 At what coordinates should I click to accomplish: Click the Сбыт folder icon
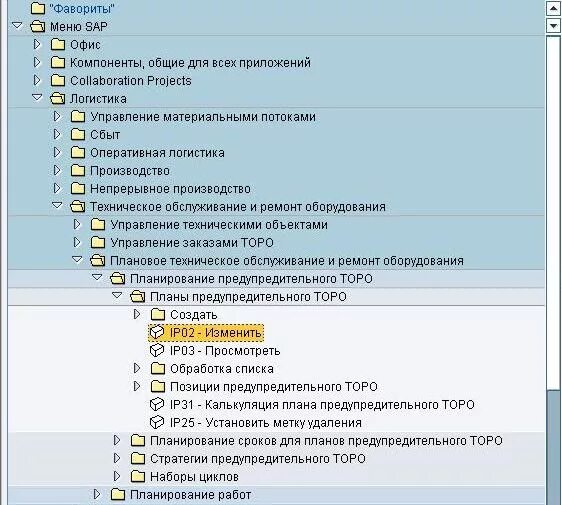[78, 134]
